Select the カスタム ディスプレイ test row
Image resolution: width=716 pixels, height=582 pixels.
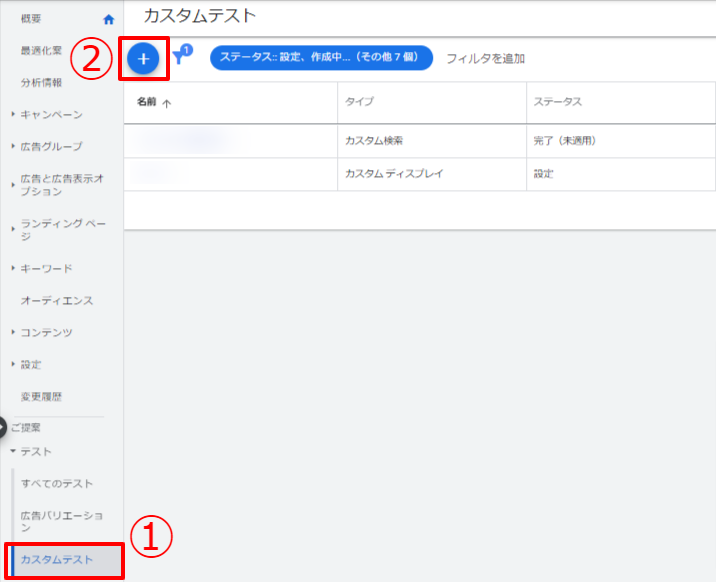pyautogui.click(x=393, y=174)
